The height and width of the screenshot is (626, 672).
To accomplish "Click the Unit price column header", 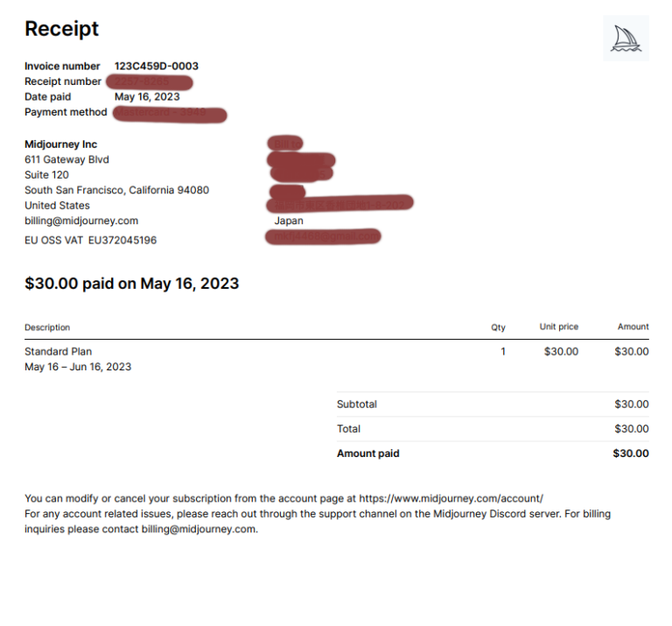I will [559, 327].
